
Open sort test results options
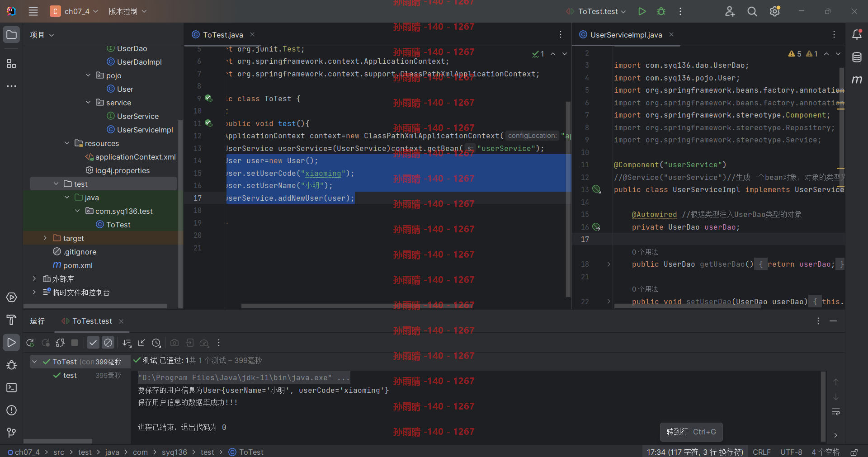[127, 343]
